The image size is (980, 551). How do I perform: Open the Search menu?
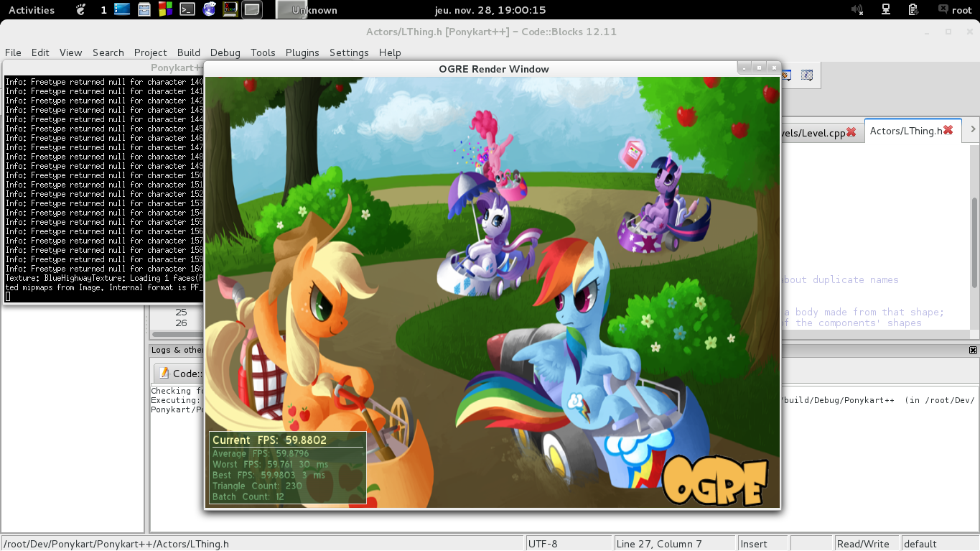[108, 52]
